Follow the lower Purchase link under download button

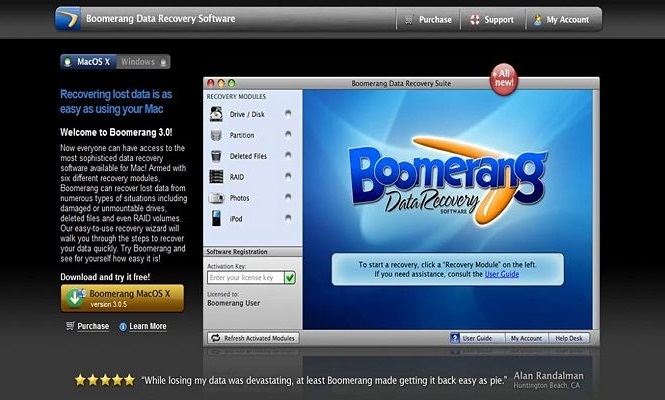pos(93,326)
